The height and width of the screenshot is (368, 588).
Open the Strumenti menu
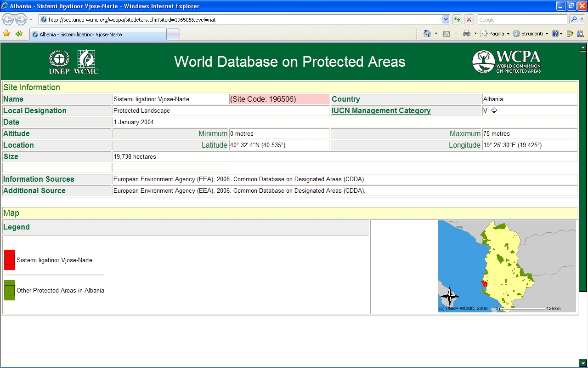[x=531, y=34]
